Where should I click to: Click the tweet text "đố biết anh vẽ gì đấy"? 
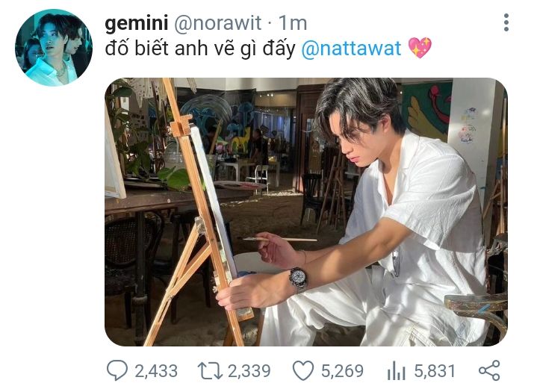(200, 49)
